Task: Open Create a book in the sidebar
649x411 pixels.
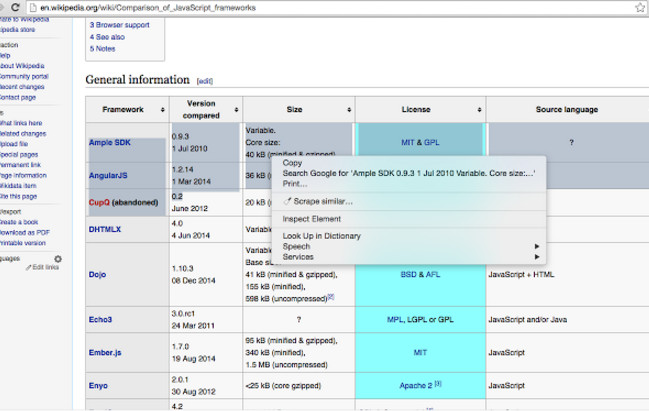Action: click(19, 222)
